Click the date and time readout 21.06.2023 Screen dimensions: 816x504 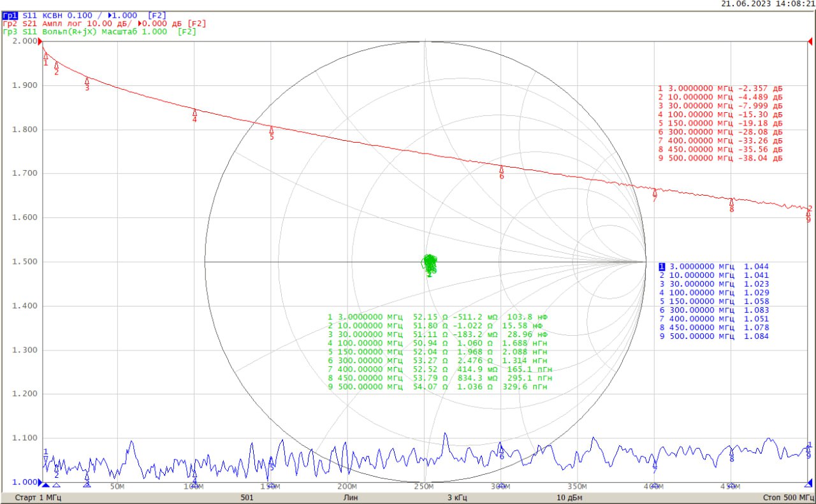[768, 4]
